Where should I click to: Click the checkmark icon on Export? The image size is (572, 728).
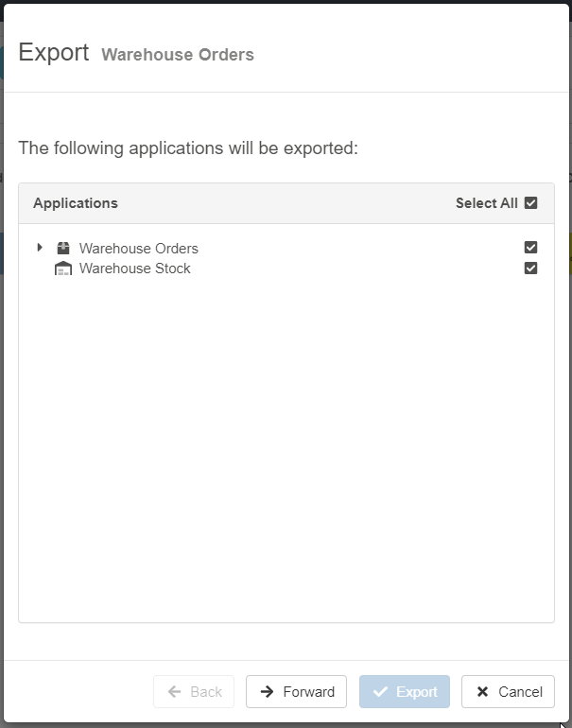point(381,692)
